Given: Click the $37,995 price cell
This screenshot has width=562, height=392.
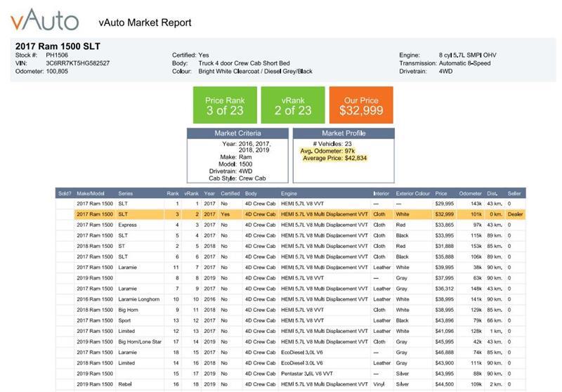Looking at the screenshot, I should click(x=445, y=278).
